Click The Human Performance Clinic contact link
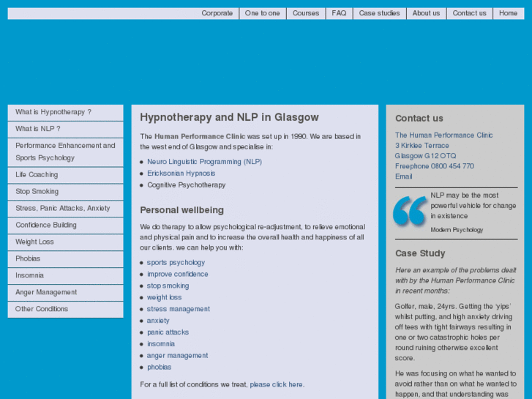Screen dimensions: 532x399 coord(443,135)
